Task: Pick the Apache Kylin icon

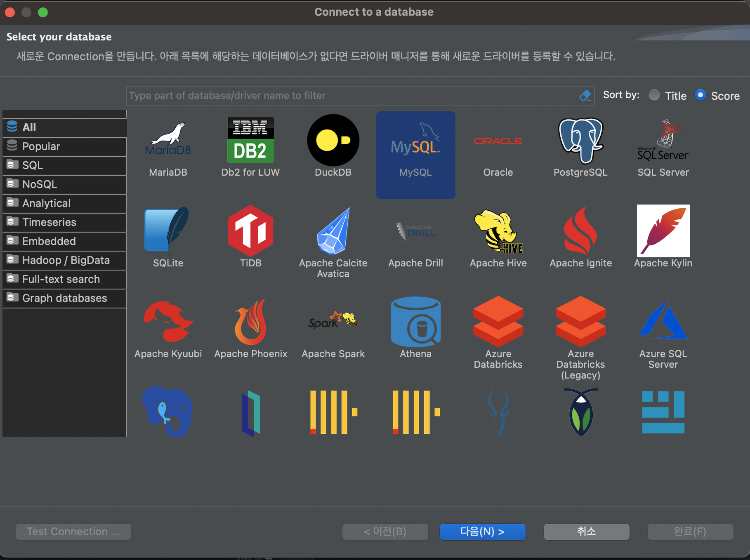Action: 663,231
